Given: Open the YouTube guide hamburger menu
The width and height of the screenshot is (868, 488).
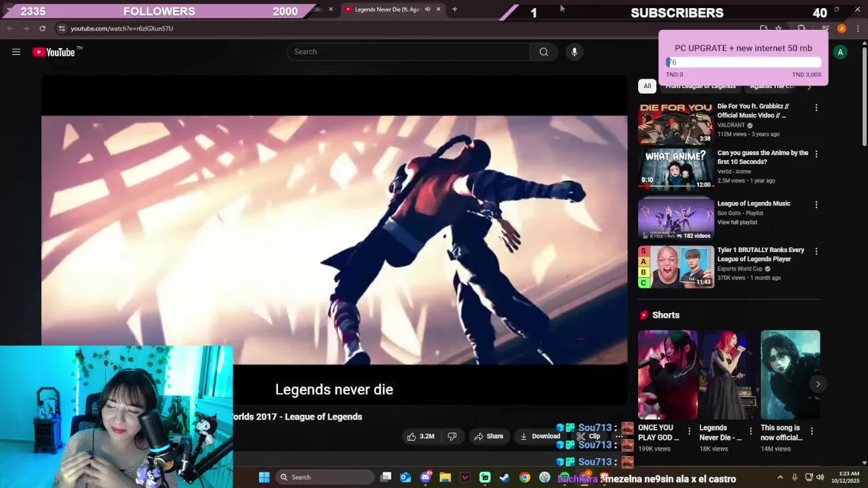Looking at the screenshot, I should tap(16, 52).
